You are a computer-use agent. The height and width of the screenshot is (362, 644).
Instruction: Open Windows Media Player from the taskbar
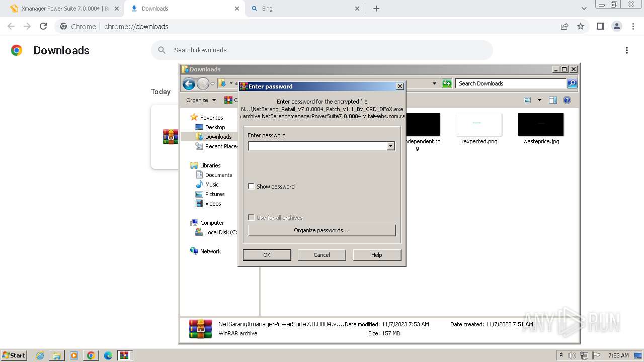coord(73,355)
